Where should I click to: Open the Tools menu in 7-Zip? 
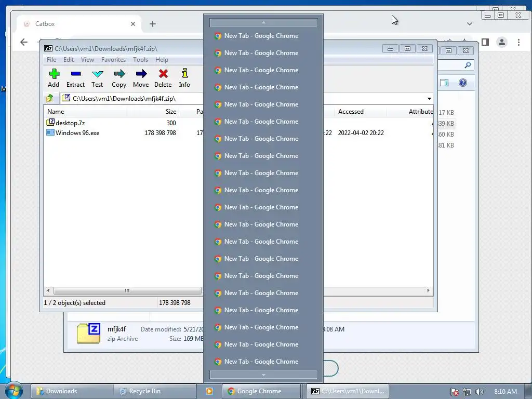[x=140, y=60]
